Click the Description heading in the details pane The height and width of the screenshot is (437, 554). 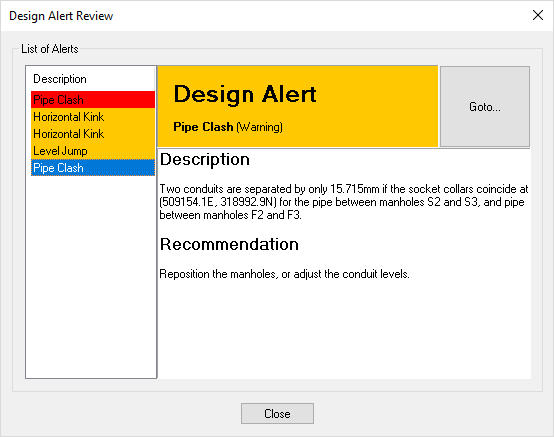click(205, 159)
